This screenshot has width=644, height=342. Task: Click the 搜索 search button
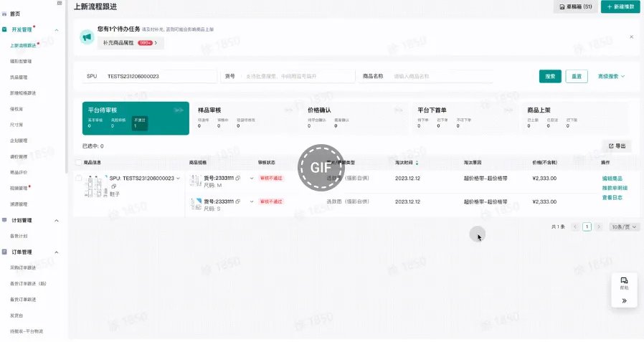pos(550,77)
